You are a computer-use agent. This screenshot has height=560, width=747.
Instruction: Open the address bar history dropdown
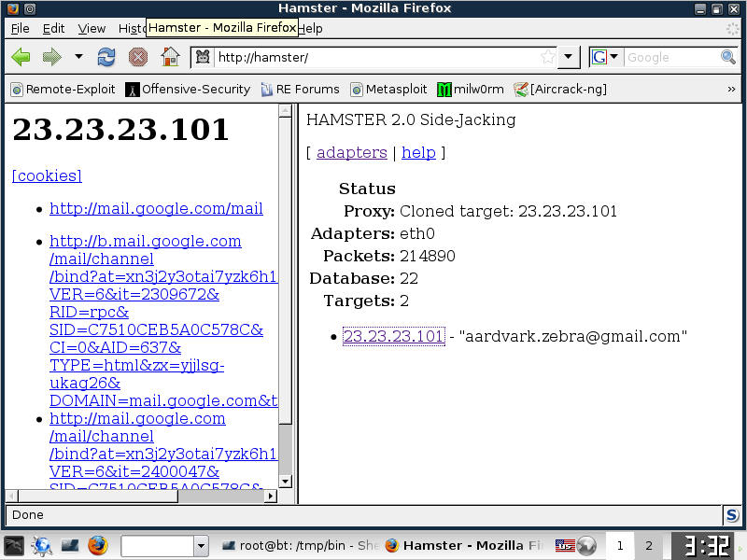pos(569,57)
